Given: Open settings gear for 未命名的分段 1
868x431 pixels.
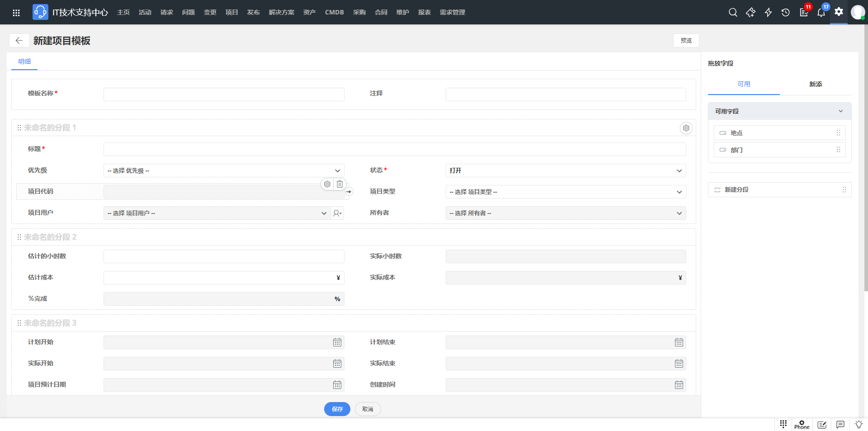Looking at the screenshot, I should (x=686, y=128).
